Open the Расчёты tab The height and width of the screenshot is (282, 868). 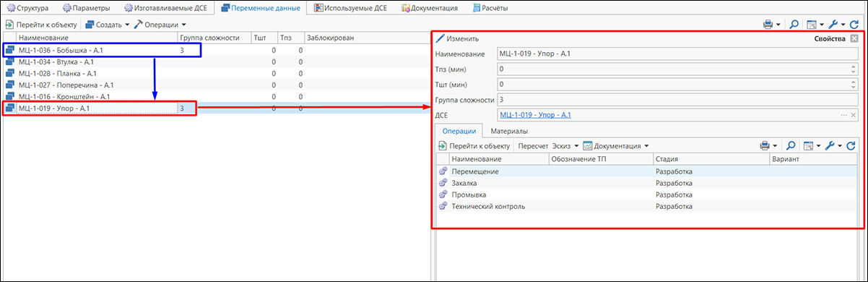coord(490,8)
